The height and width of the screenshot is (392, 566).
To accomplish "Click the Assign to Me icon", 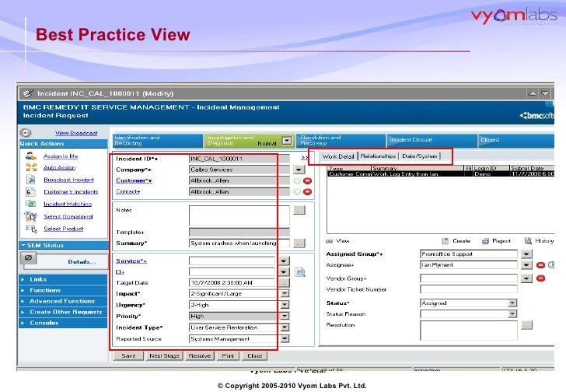I will pyautogui.click(x=31, y=156).
